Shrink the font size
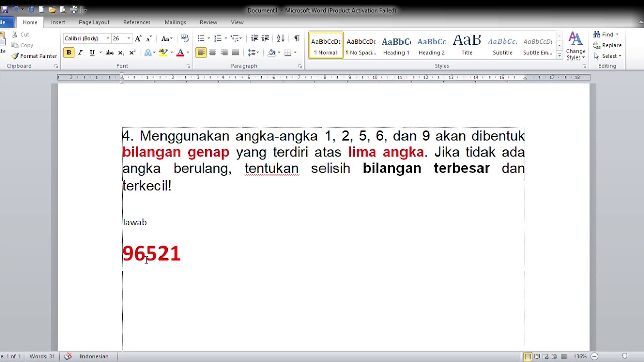 149,39
